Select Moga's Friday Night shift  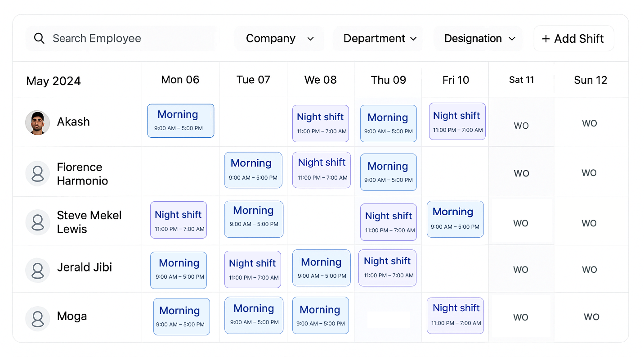coord(455,315)
